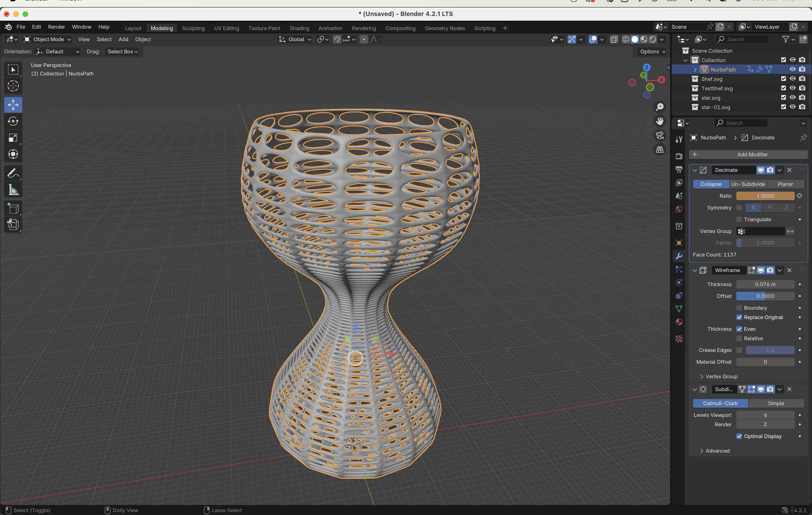This screenshot has height=515, width=812.
Task: Activate the Transform tool
Action: (x=13, y=154)
